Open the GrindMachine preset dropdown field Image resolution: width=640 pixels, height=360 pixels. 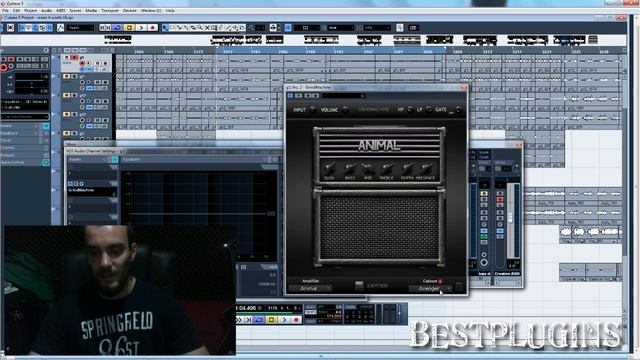pyautogui.click(x=343, y=96)
